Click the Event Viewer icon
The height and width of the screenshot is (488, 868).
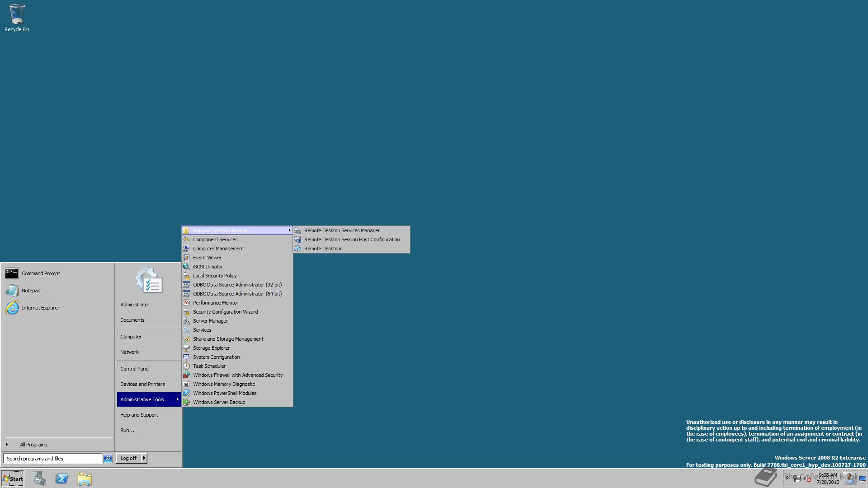coord(186,258)
